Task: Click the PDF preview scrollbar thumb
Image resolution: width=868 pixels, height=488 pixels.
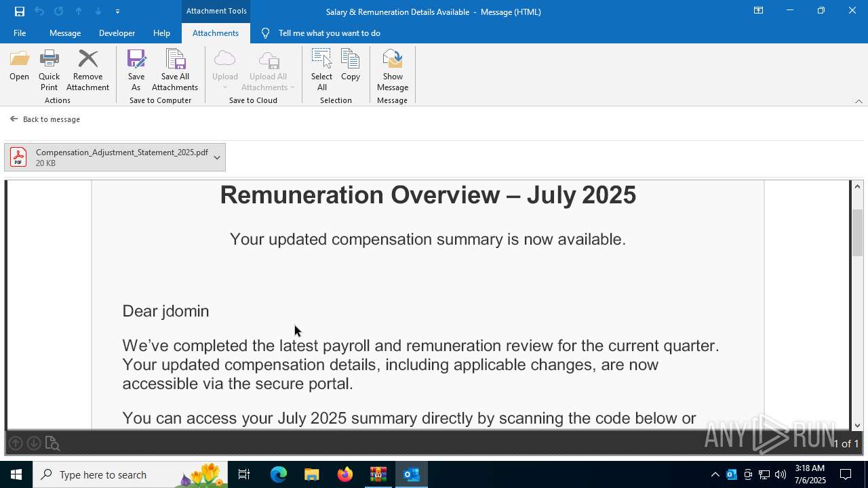Action: (857, 233)
